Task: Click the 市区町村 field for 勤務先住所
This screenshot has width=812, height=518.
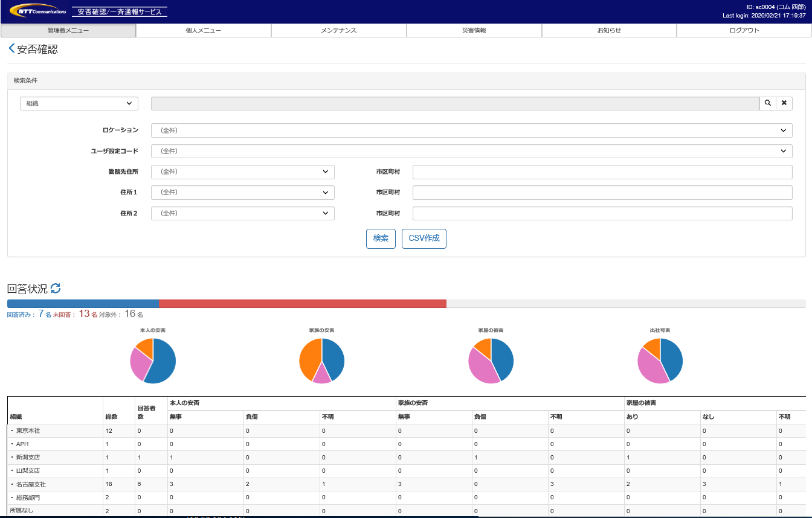Action: tap(602, 172)
